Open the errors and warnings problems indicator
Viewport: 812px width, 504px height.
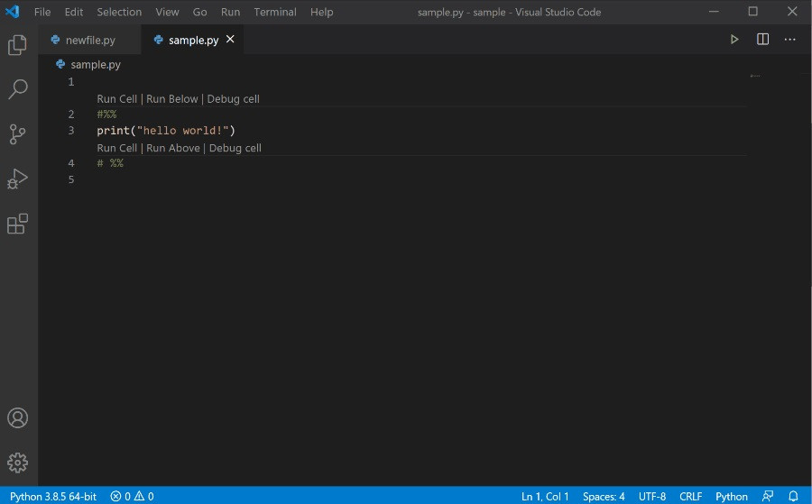tap(132, 496)
